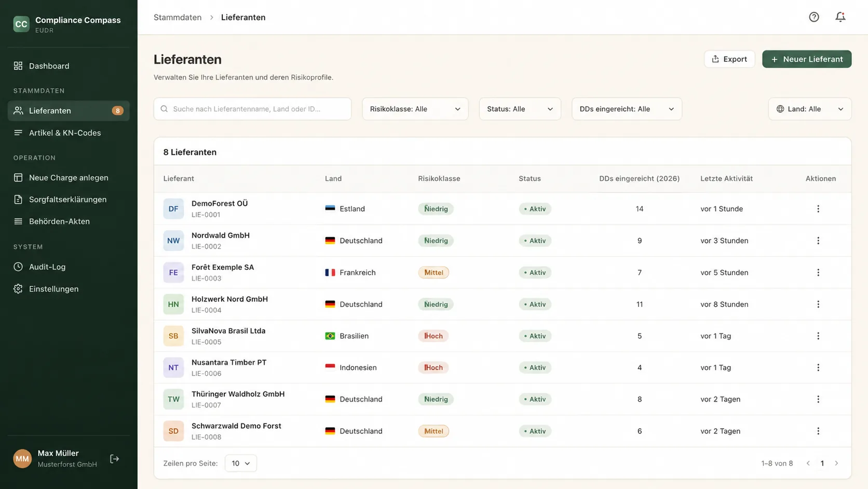Screen dimensions: 868x489
Task: Click the Export button
Action: coord(729,59)
